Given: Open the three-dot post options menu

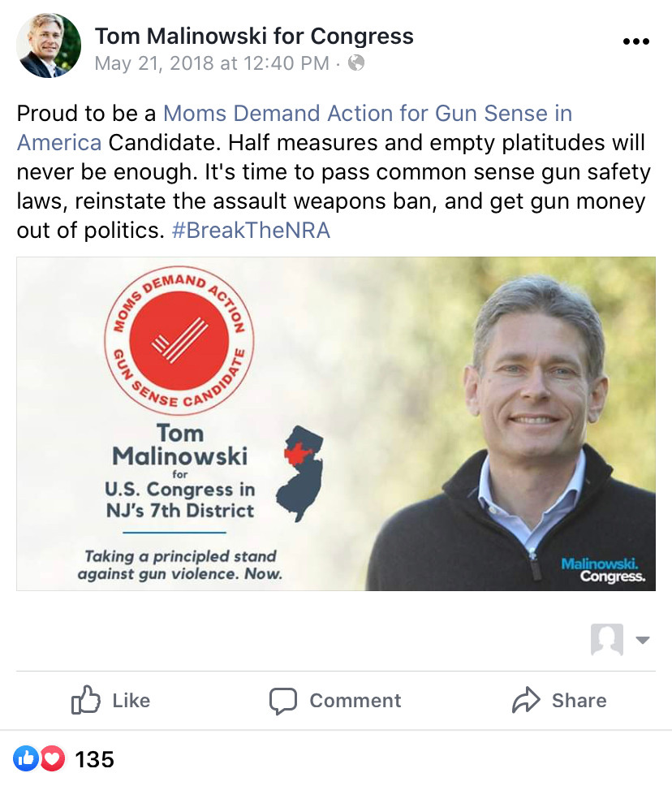Looking at the screenshot, I should (636, 41).
